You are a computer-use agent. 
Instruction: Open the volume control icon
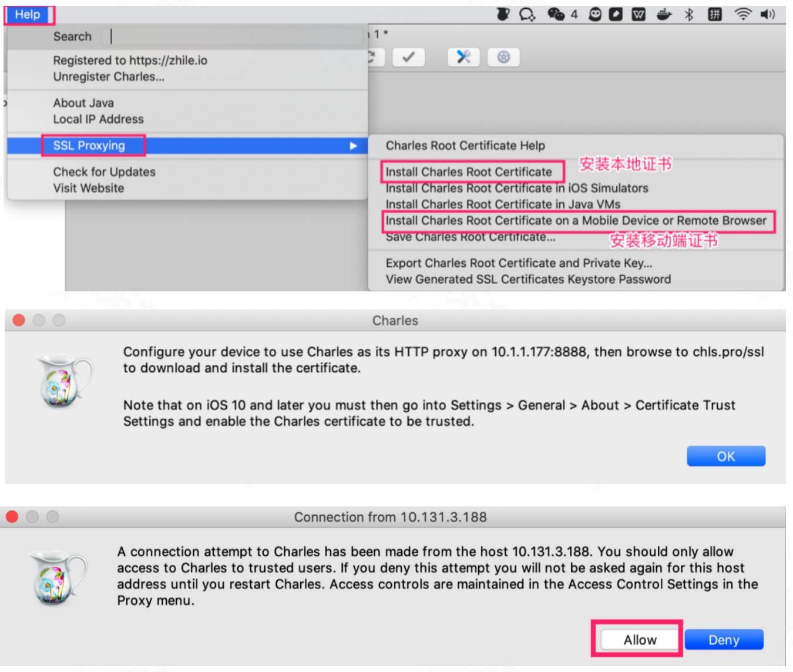pos(768,14)
